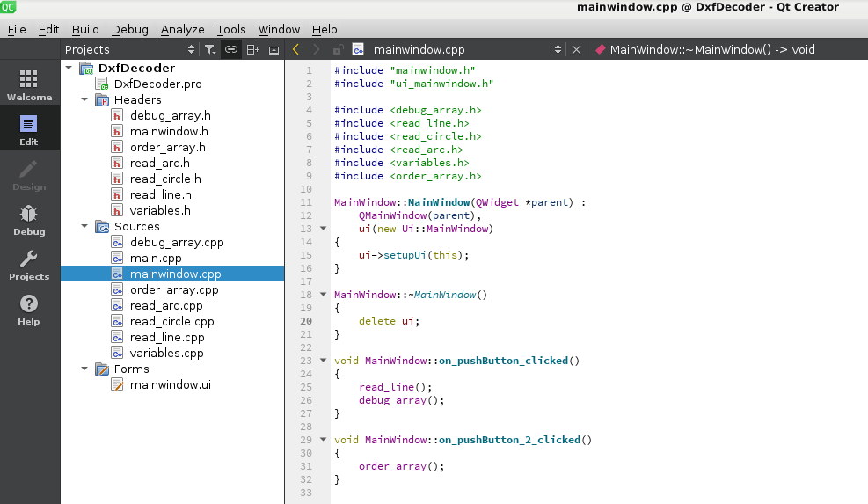This screenshot has width=868, height=504.
Task: Select read_line.h header file
Action: tap(161, 194)
